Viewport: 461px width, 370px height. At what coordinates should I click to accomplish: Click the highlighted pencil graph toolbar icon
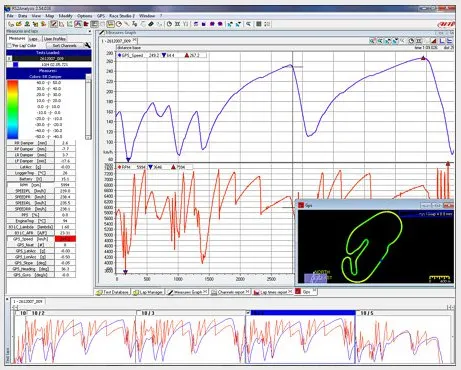[53, 24]
